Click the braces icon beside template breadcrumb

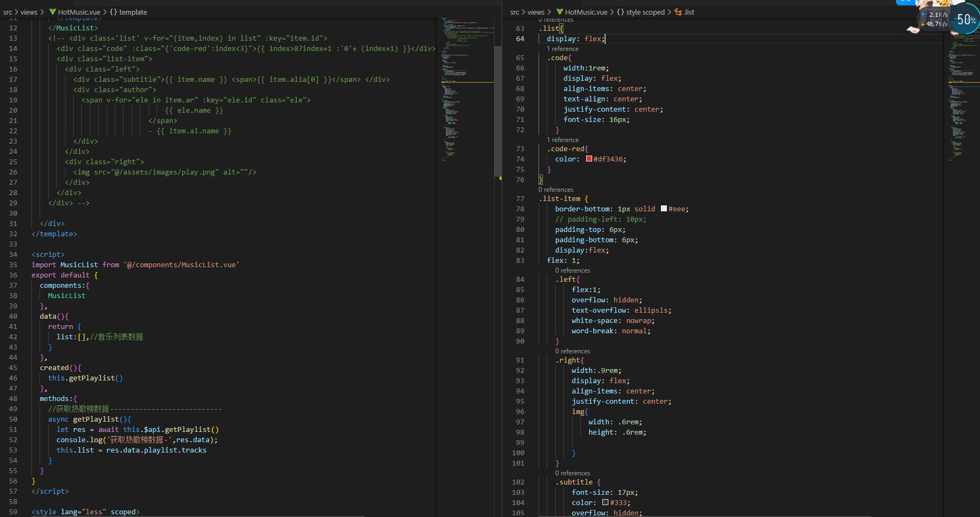point(113,12)
